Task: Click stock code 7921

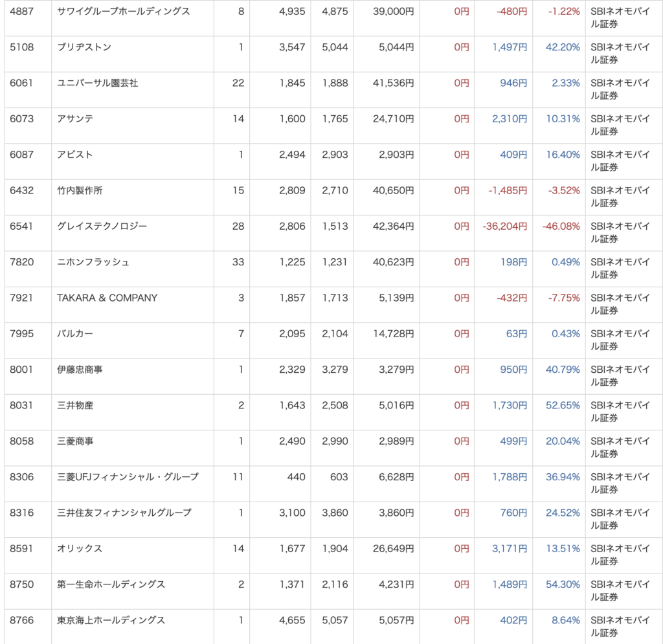Action: point(21,298)
